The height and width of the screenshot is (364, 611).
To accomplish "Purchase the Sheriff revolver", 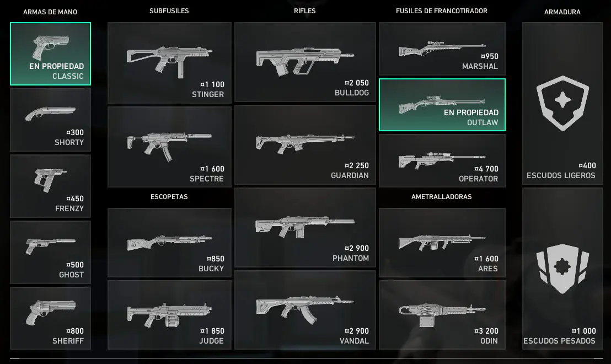I will point(50,318).
